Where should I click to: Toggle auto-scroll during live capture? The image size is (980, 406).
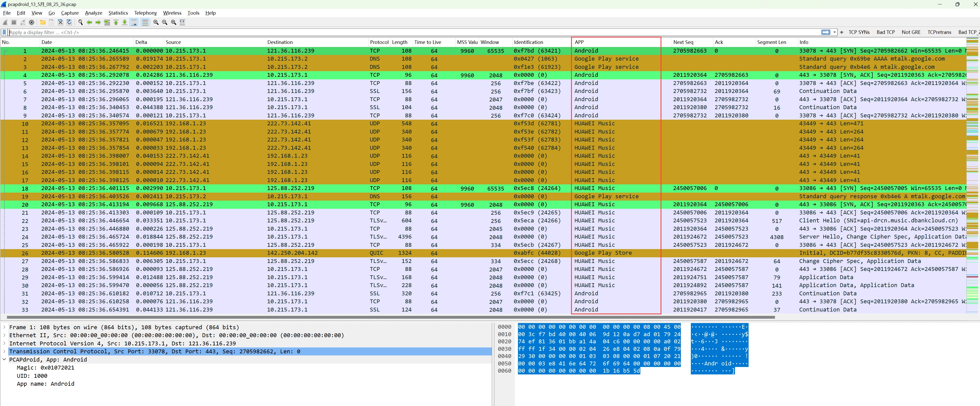pos(134,23)
